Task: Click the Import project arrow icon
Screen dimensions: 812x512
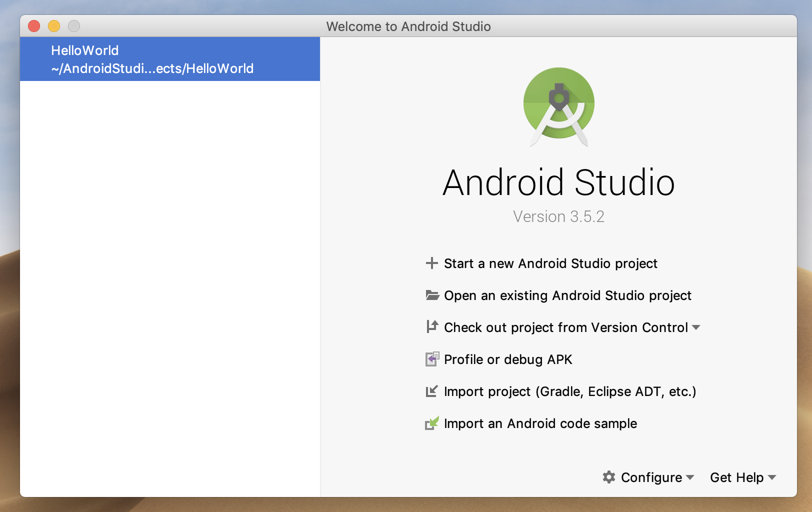Action: (x=431, y=391)
